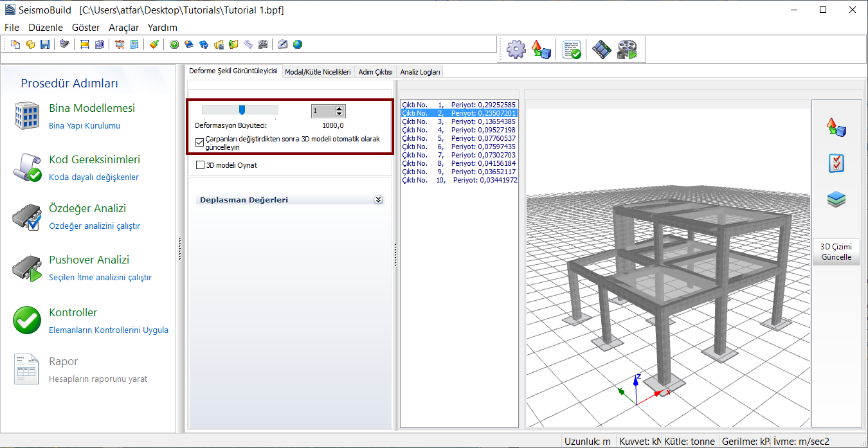This screenshot has width=868, height=448.
Task: Select Çıktı No. 5 in period list
Action: 459,138
